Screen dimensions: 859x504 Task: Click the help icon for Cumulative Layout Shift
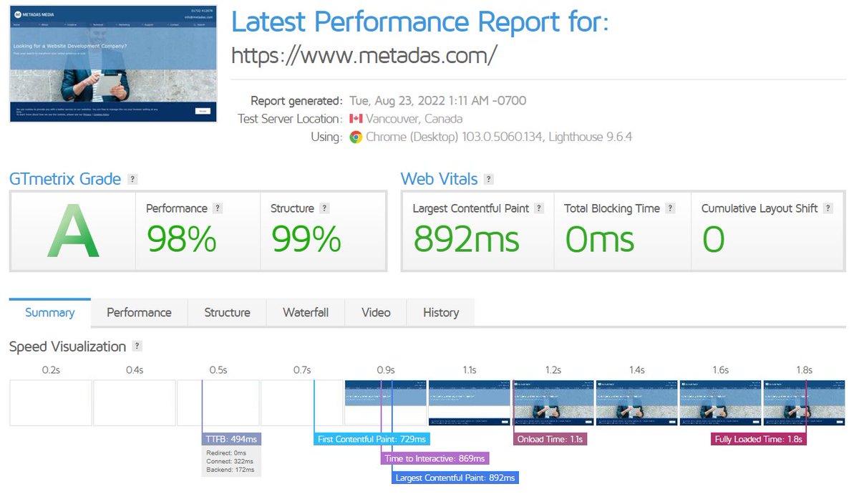click(x=828, y=208)
